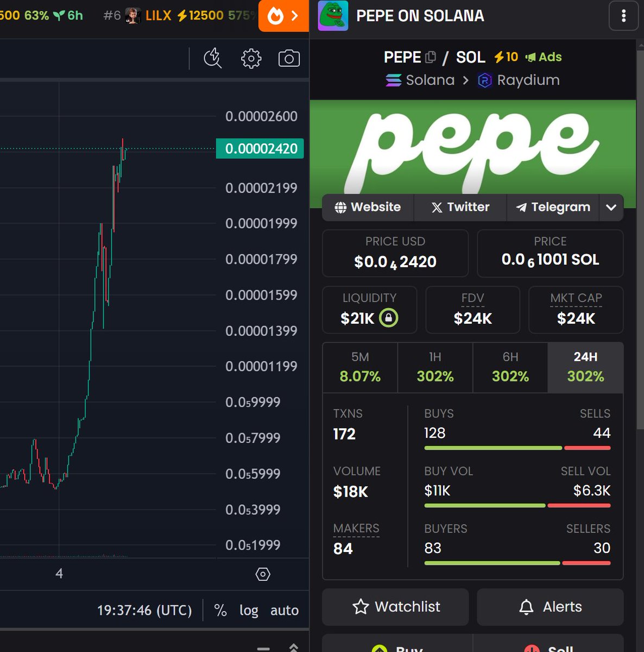Open the PEPE Website link
The image size is (644, 652).
click(368, 207)
